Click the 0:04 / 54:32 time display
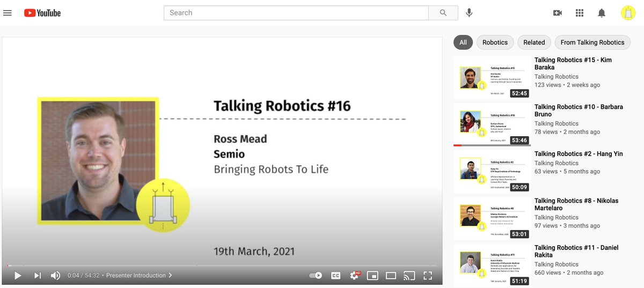Screen dimensions: 644x288 [x=83, y=276]
